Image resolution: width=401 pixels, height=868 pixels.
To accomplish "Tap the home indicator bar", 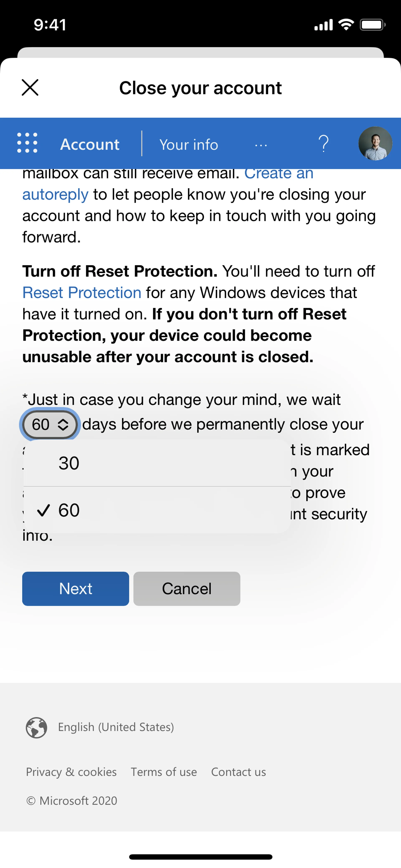I will pyautogui.click(x=200, y=857).
